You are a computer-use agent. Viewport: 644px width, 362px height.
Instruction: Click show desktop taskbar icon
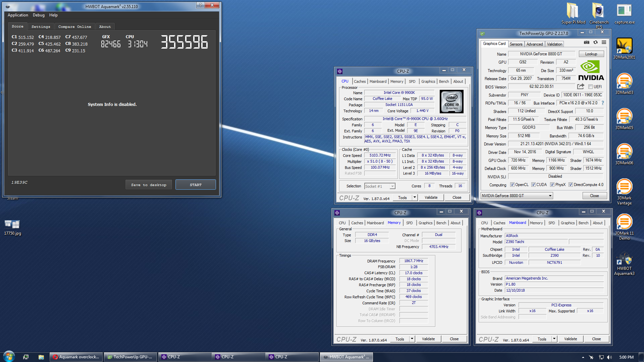click(x=26, y=357)
